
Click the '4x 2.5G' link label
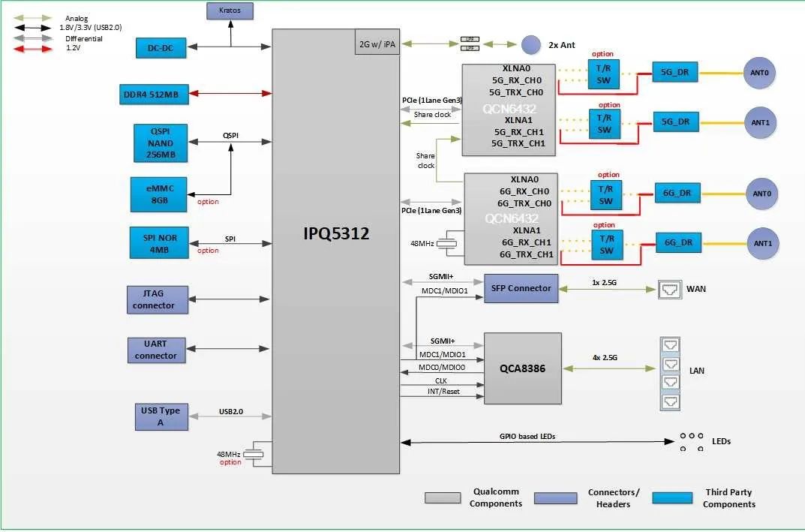[x=605, y=358]
